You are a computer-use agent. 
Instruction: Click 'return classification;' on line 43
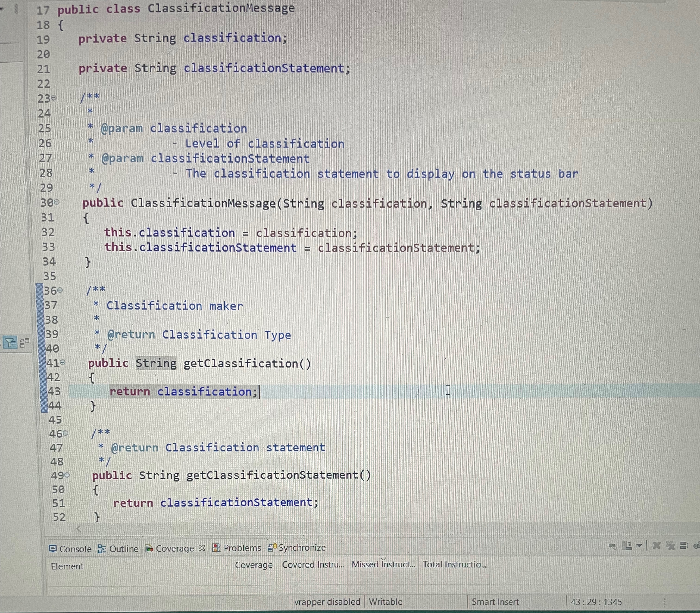(183, 391)
